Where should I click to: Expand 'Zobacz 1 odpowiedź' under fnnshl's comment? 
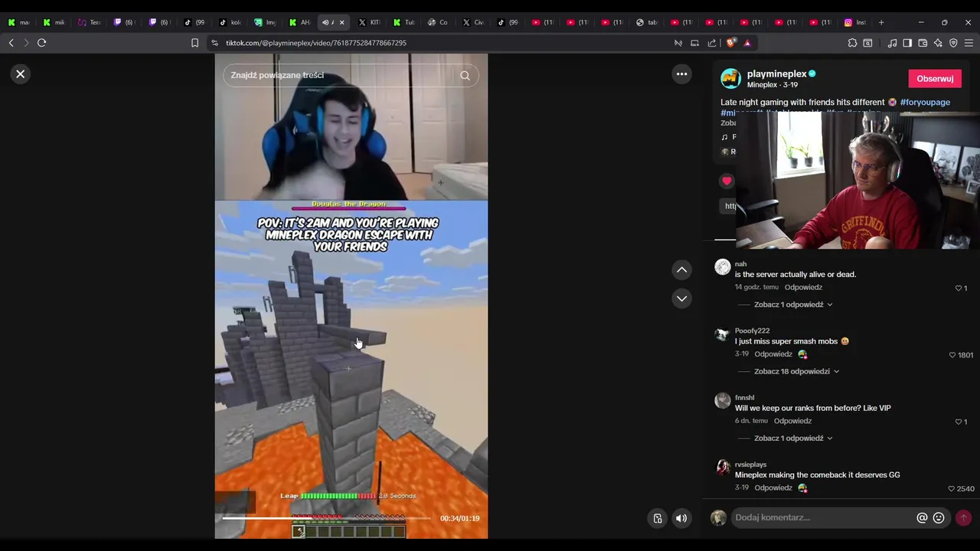point(793,439)
